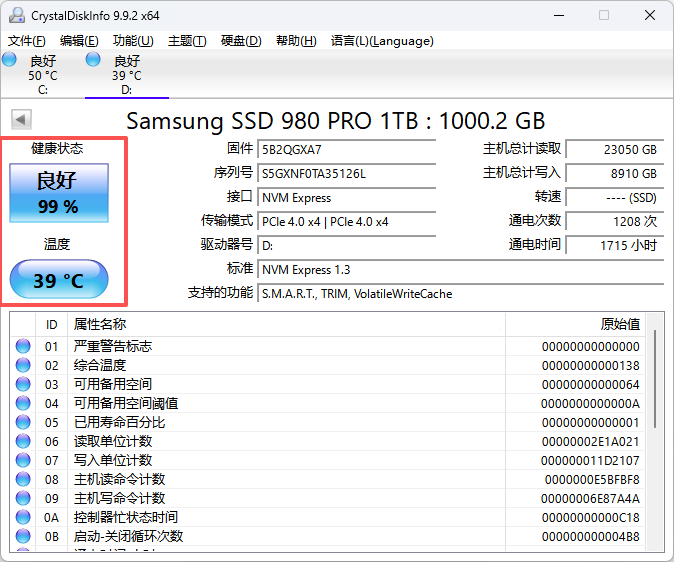The height and width of the screenshot is (562, 674).
Task: Click the CrystalDiskInfo app icon in title bar
Action: coord(16,15)
